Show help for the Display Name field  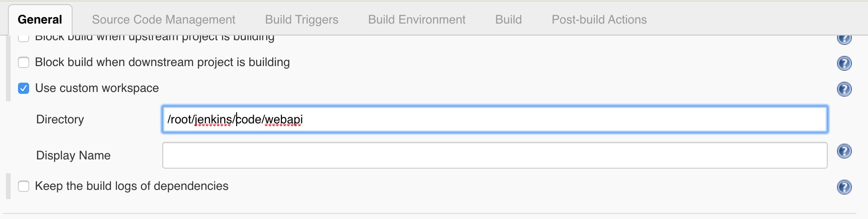[x=844, y=151]
